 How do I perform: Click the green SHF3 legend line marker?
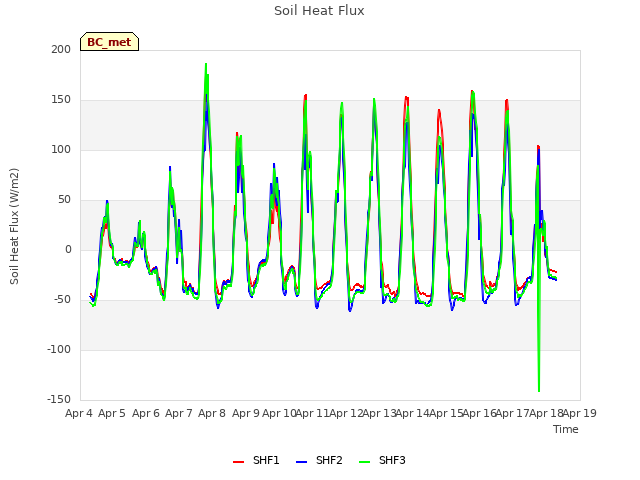(x=364, y=462)
